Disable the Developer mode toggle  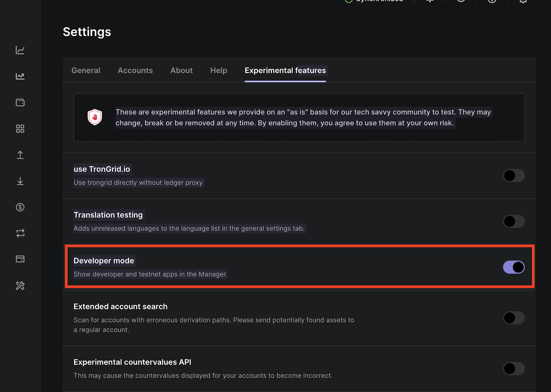click(514, 267)
